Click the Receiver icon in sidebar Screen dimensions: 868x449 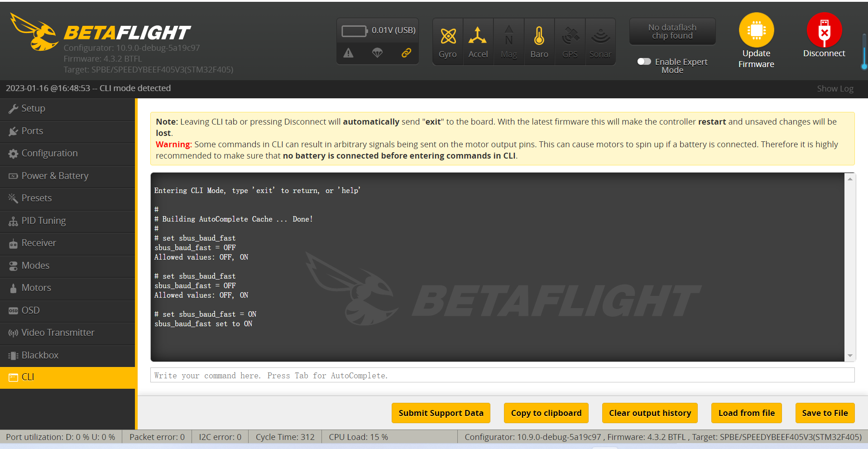pyautogui.click(x=13, y=243)
